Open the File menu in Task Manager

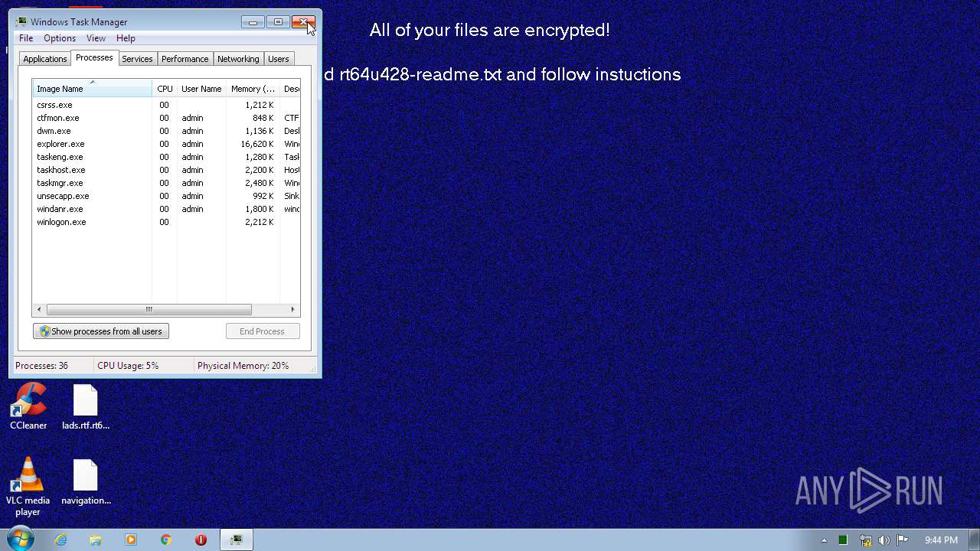click(x=26, y=38)
